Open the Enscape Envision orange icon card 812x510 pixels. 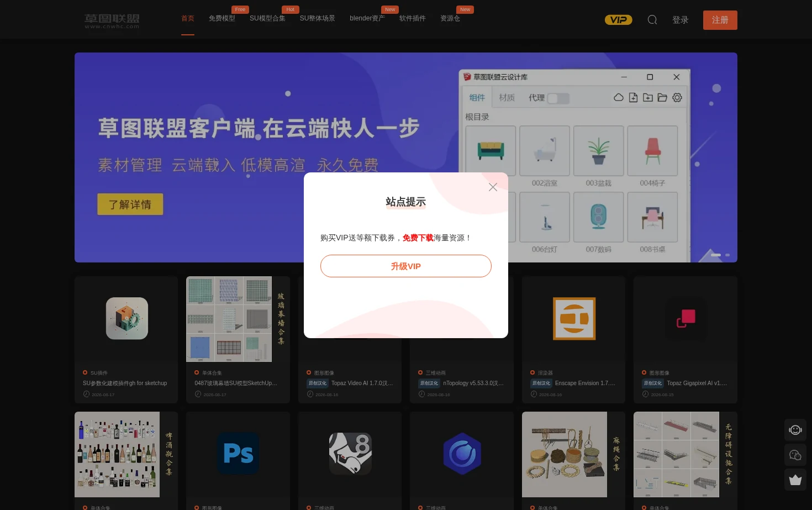click(x=574, y=319)
